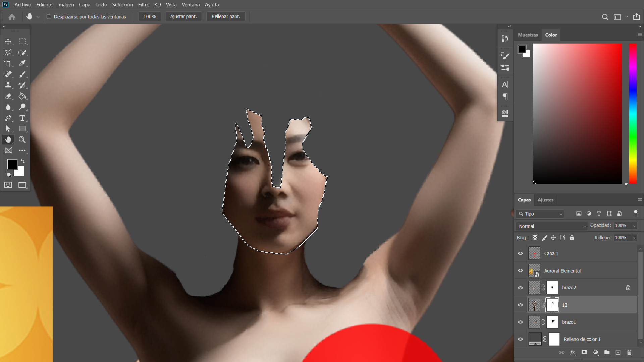Open the Selección menu
The image size is (644, 362).
coord(122,5)
